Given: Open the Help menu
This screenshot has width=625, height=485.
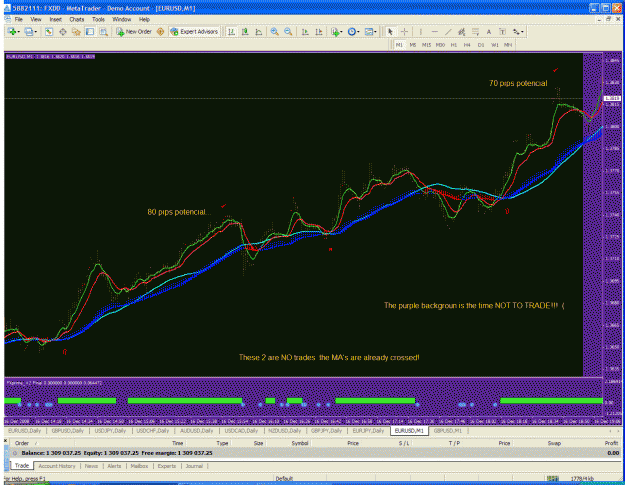Looking at the screenshot, I should pos(144,19).
